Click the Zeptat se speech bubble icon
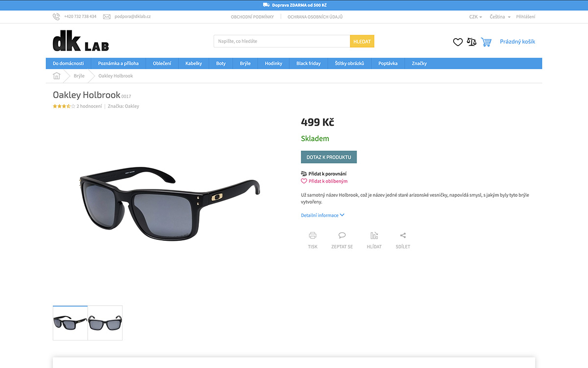588x368 pixels. coord(342,236)
